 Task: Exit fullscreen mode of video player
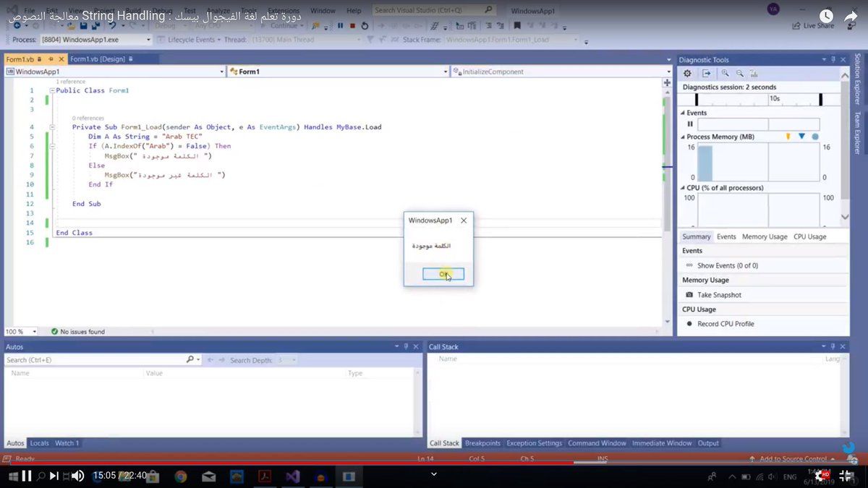846,475
